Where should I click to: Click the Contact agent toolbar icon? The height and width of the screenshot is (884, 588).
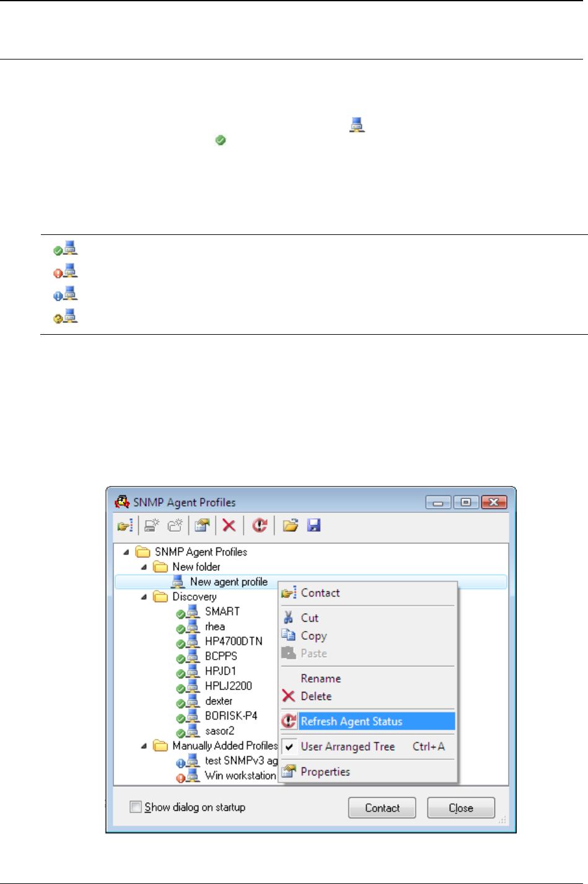coord(125,526)
